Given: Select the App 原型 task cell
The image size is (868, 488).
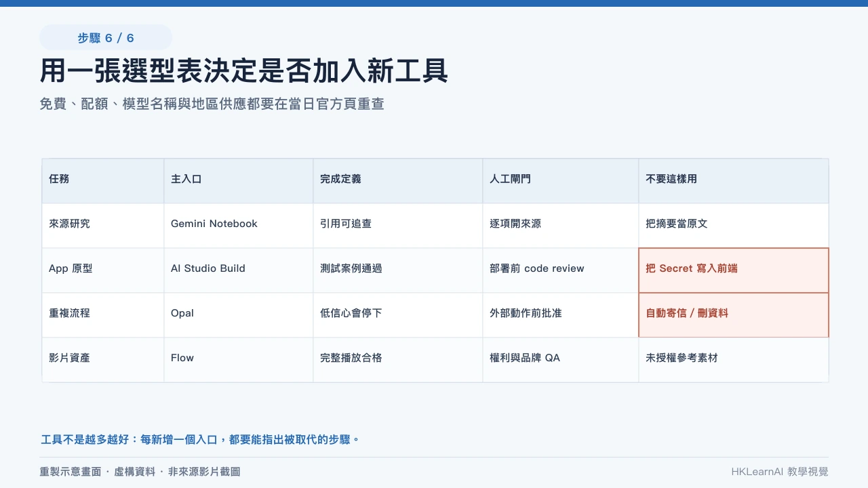Looking at the screenshot, I should coord(103,270).
